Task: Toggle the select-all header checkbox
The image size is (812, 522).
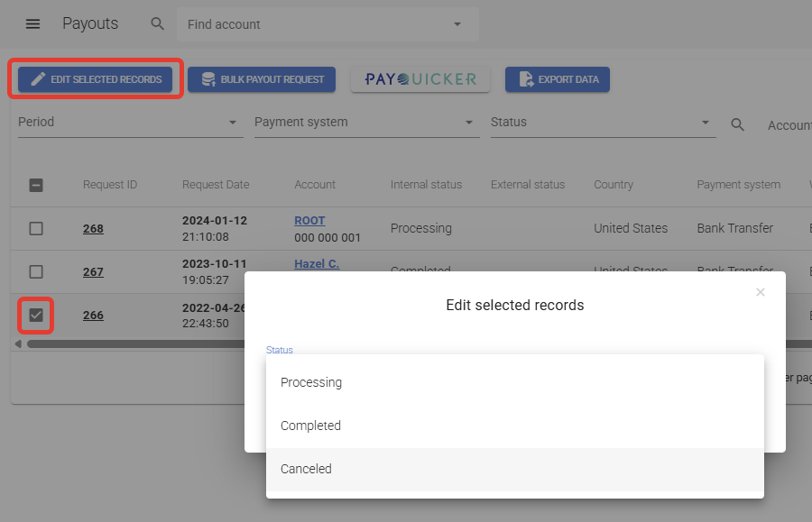Action: point(36,185)
